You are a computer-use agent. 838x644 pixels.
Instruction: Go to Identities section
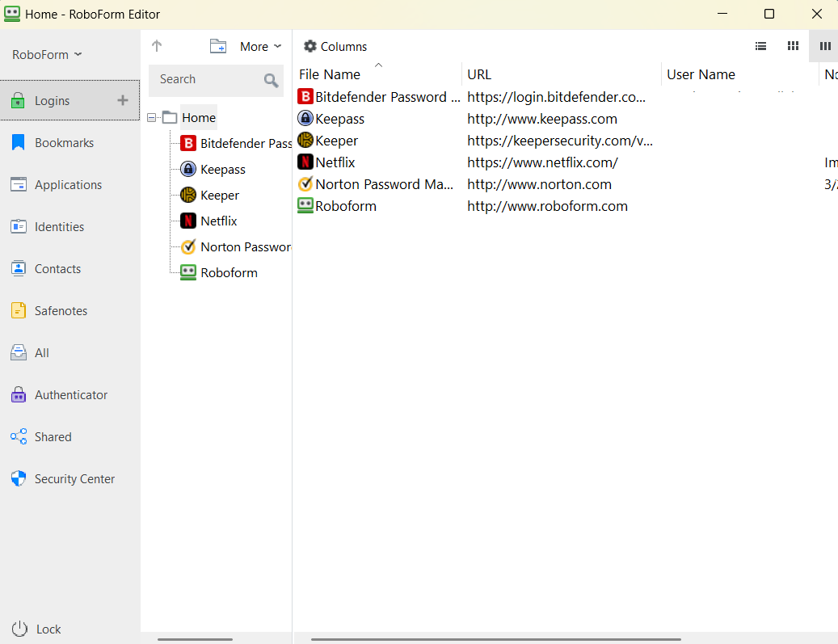pos(70,226)
